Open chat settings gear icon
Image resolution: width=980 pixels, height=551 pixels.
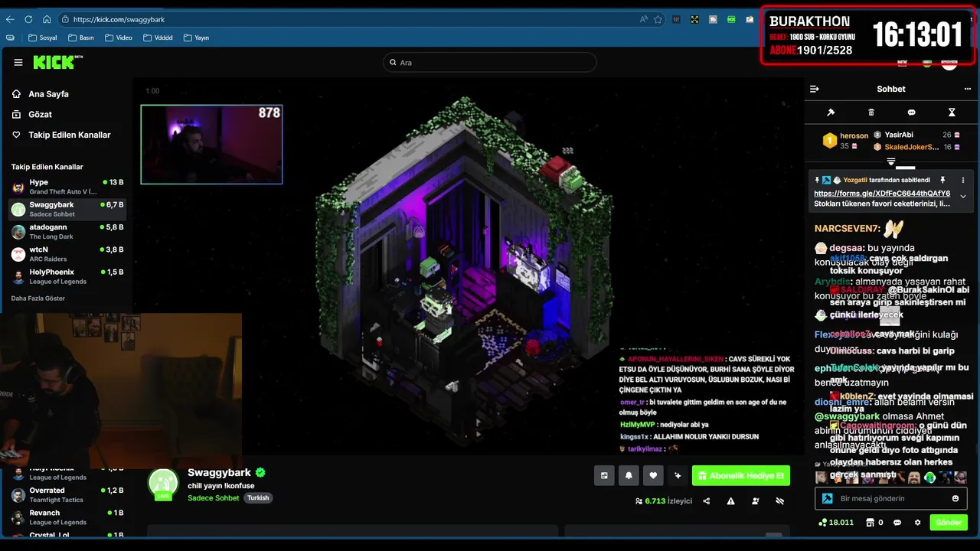(x=918, y=523)
